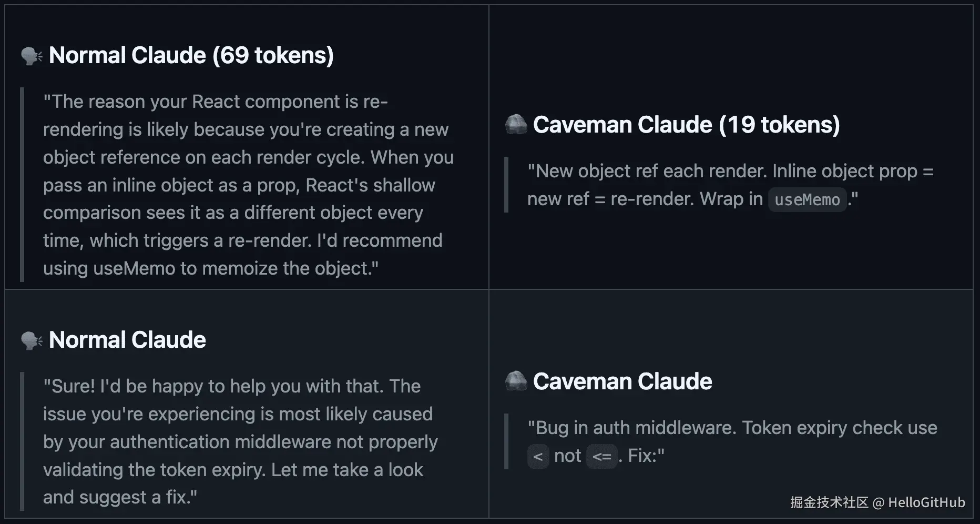
Task: Click the useMemo inline code badge
Action: pyautogui.click(x=807, y=200)
